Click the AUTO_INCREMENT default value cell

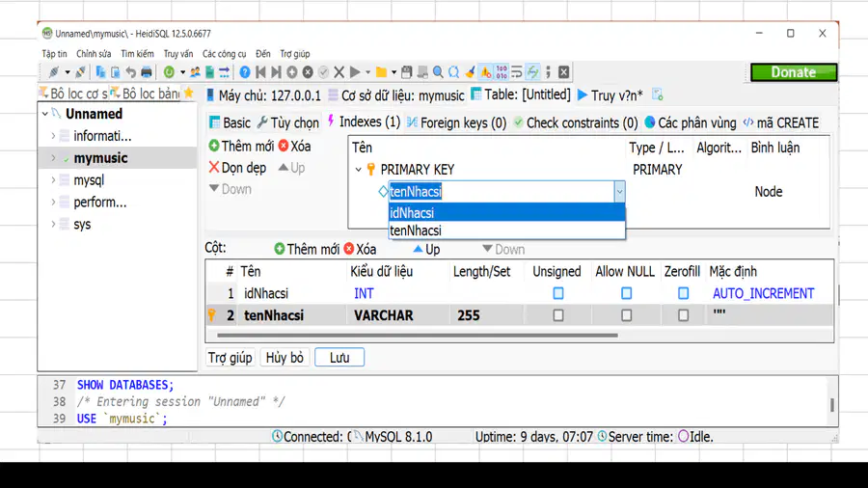click(764, 293)
